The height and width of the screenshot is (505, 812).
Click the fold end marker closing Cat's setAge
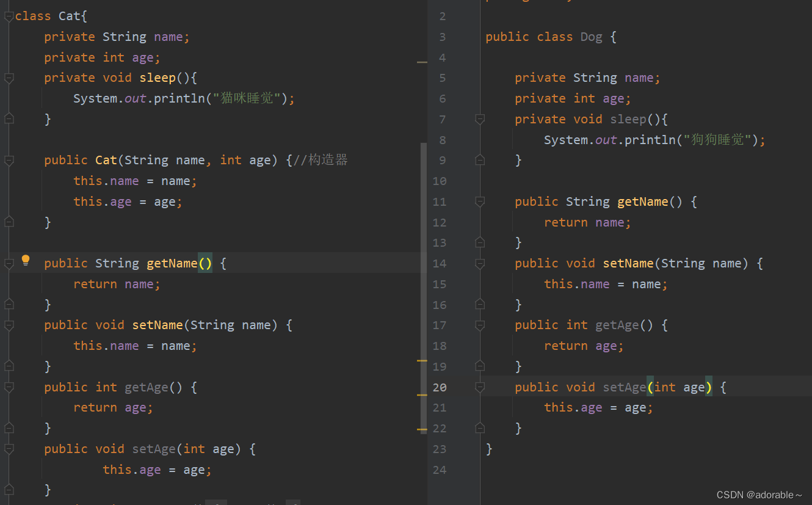click(9, 490)
